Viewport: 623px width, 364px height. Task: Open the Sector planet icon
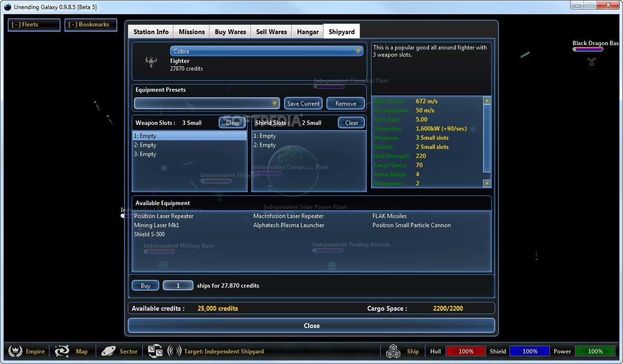tap(109, 351)
